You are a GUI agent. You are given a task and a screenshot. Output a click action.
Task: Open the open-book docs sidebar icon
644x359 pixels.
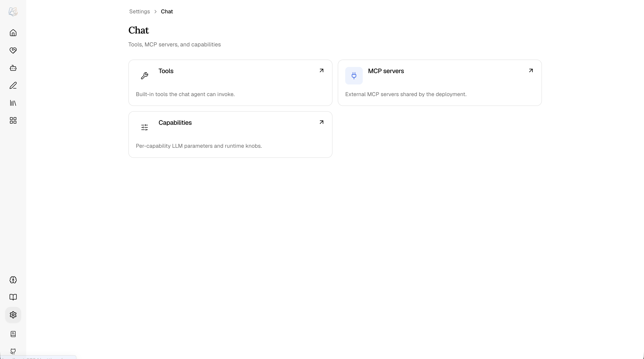coord(13,297)
